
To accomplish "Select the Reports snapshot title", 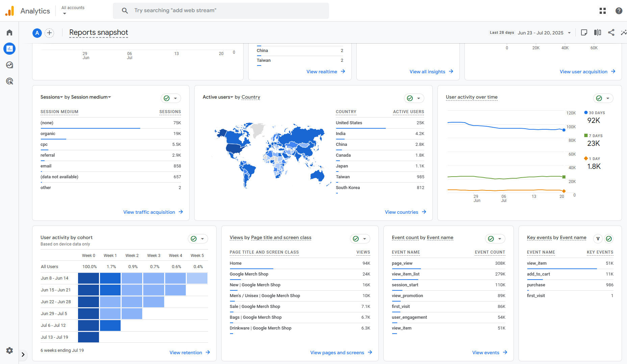I will (x=98, y=32).
